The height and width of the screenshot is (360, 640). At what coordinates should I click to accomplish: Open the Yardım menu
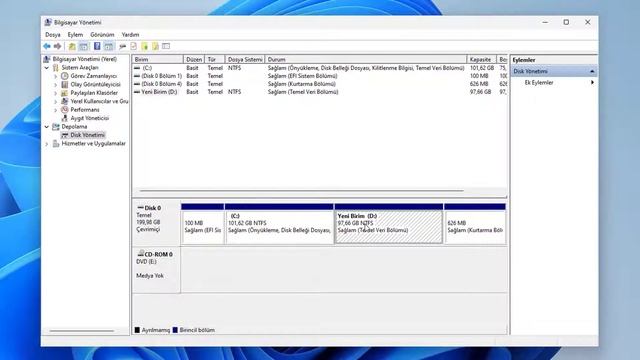point(130,35)
